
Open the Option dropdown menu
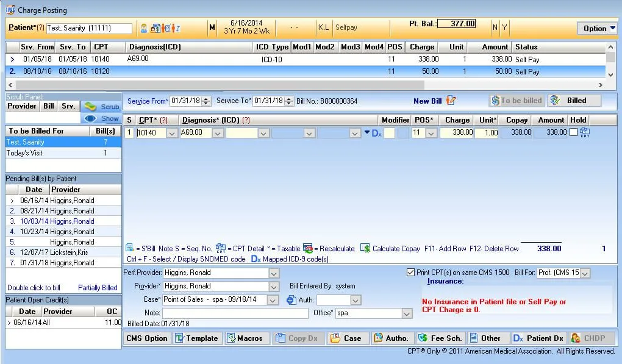coord(598,29)
